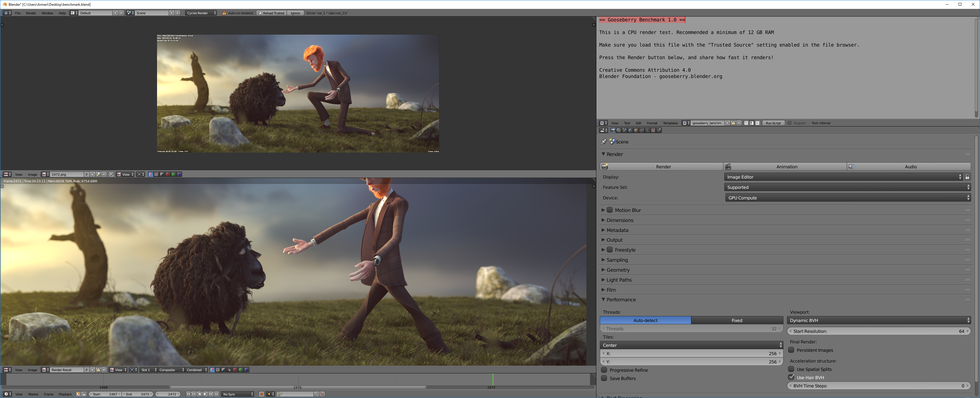Open the File menu
Viewport: 980px width, 398px height.
17,13
